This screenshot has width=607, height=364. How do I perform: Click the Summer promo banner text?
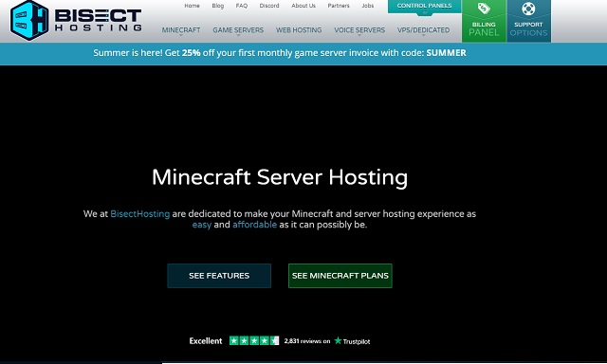(x=280, y=53)
